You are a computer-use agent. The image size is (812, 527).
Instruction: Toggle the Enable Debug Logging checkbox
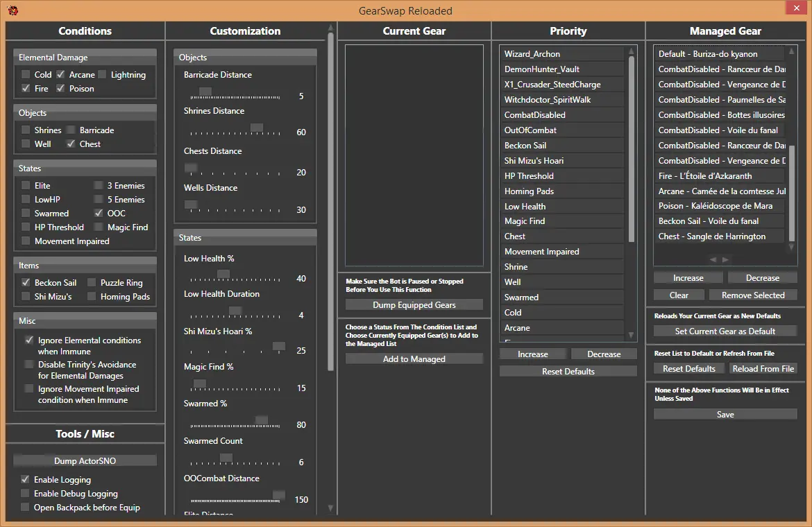pos(26,494)
